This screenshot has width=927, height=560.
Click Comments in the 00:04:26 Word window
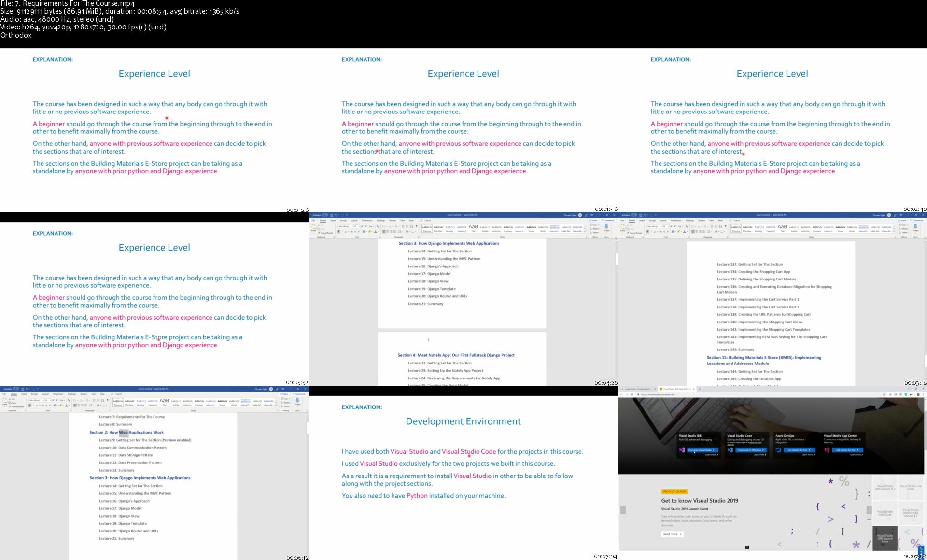coord(608,220)
